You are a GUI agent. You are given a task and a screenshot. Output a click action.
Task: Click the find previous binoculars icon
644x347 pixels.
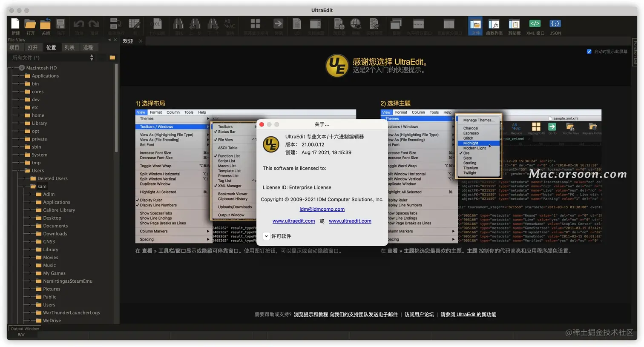coord(195,24)
